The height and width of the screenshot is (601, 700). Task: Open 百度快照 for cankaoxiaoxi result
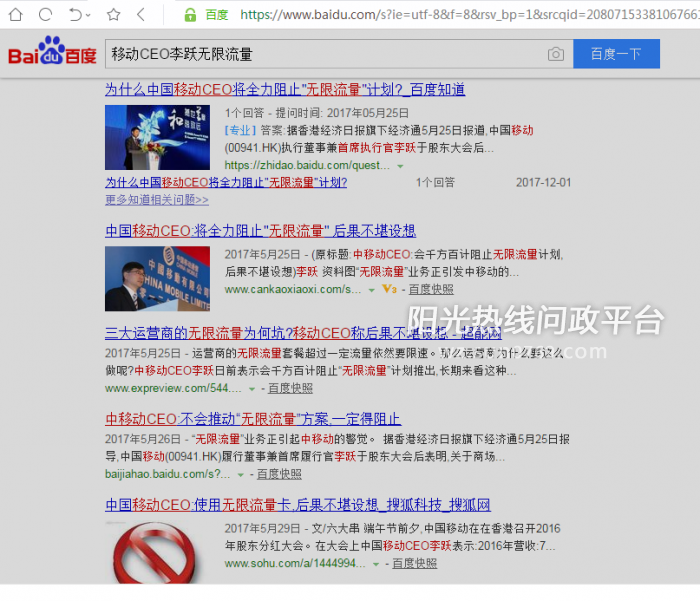[x=431, y=289]
